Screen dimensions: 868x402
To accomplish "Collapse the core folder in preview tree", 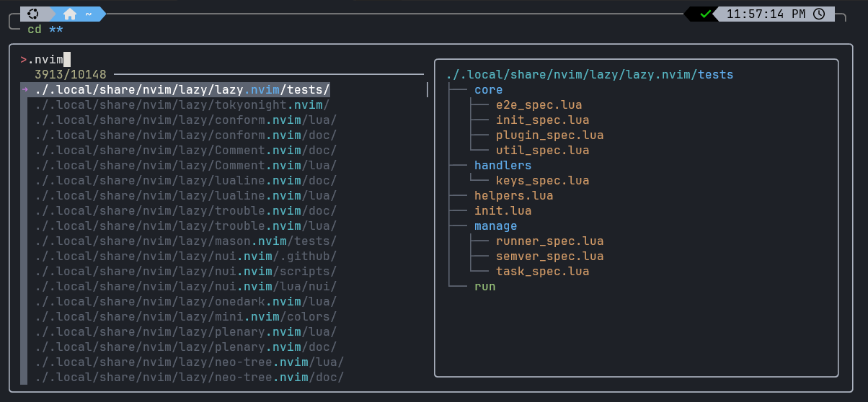I will click(x=488, y=90).
